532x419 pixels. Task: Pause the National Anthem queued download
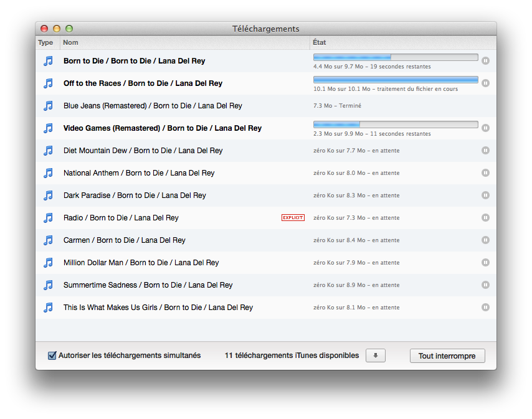tap(485, 173)
